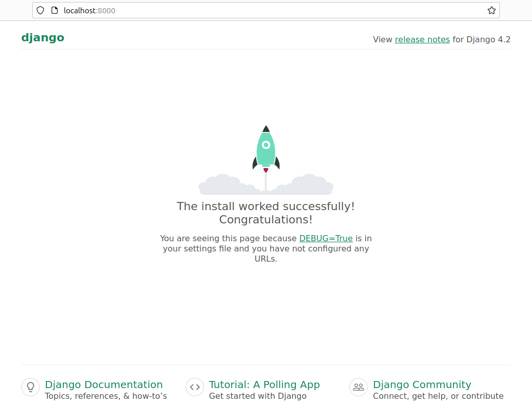The height and width of the screenshot is (408, 532).
Task: Bookmark this page with the star icon
Action: [491, 11]
